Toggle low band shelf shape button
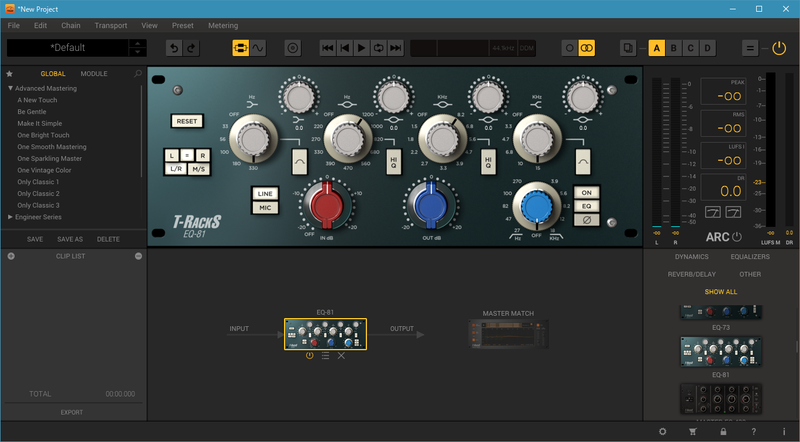The width and height of the screenshot is (800, 442). 299,162
